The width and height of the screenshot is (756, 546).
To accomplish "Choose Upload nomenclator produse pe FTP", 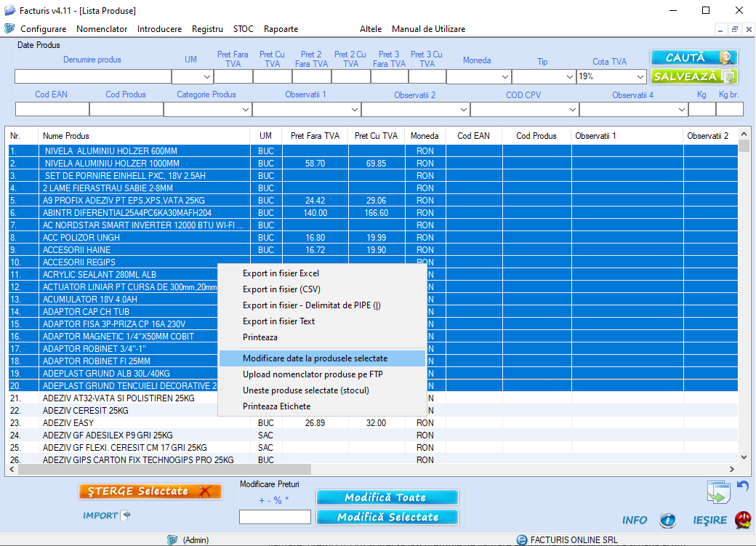I will 322,374.
